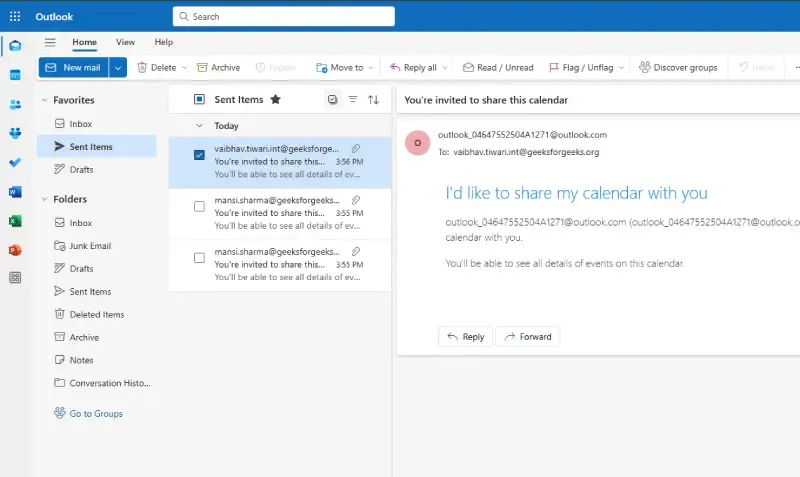Viewport: 800px width, 477px height.
Task: Collapse the Today message group
Action: pyautogui.click(x=199, y=125)
